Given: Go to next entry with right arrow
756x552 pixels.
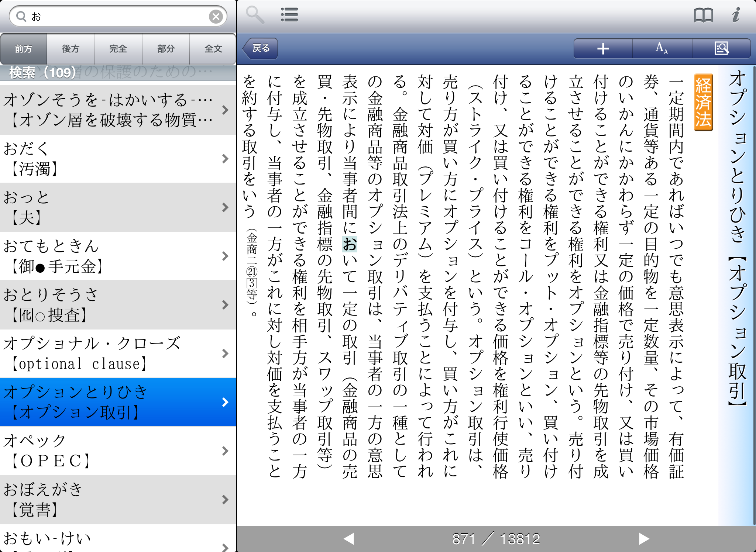Looking at the screenshot, I should coord(644,539).
